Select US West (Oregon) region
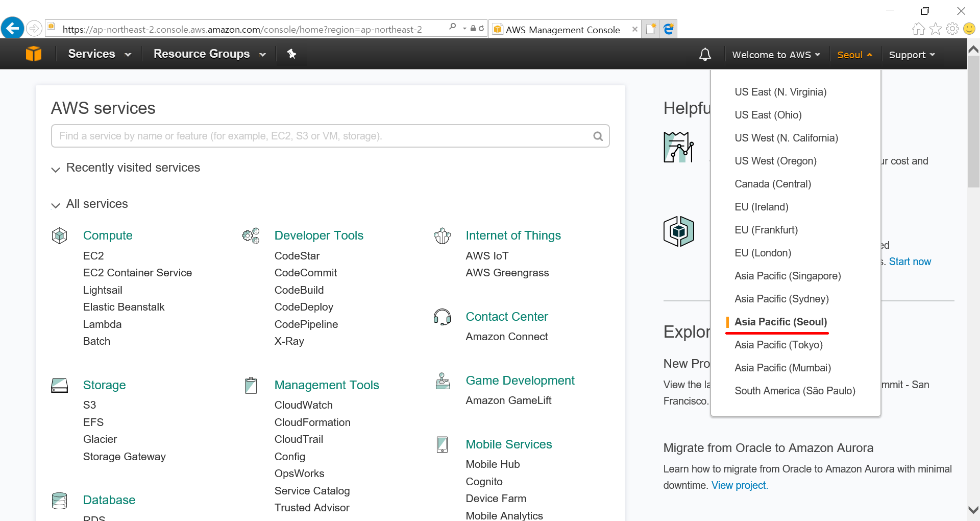The width and height of the screenshot is (980, 521). (x=775, y=161)
